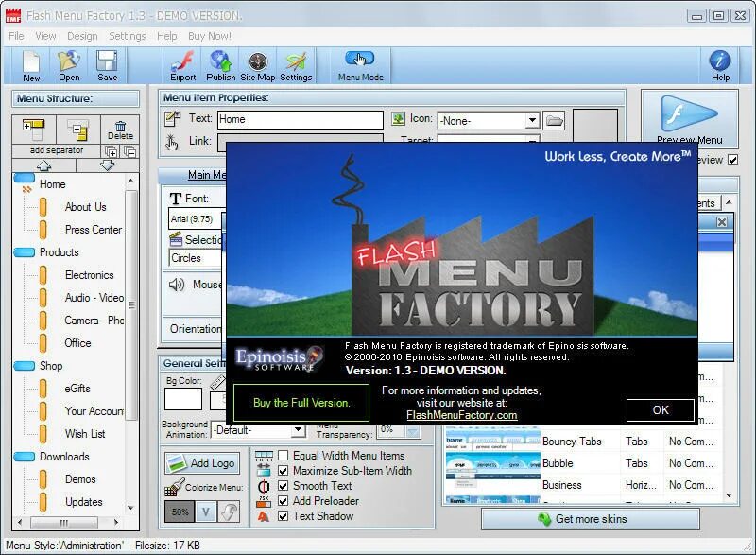Open the Settings menu

pos(128,36)
